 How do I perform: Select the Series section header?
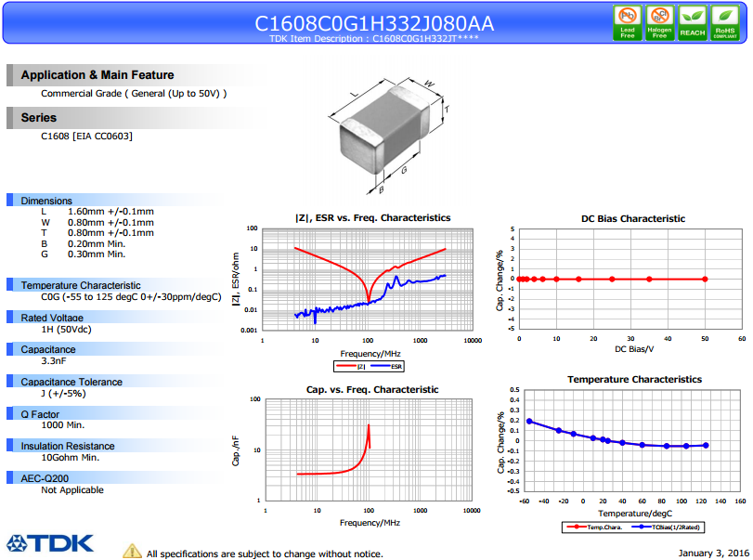coord(39,118)
